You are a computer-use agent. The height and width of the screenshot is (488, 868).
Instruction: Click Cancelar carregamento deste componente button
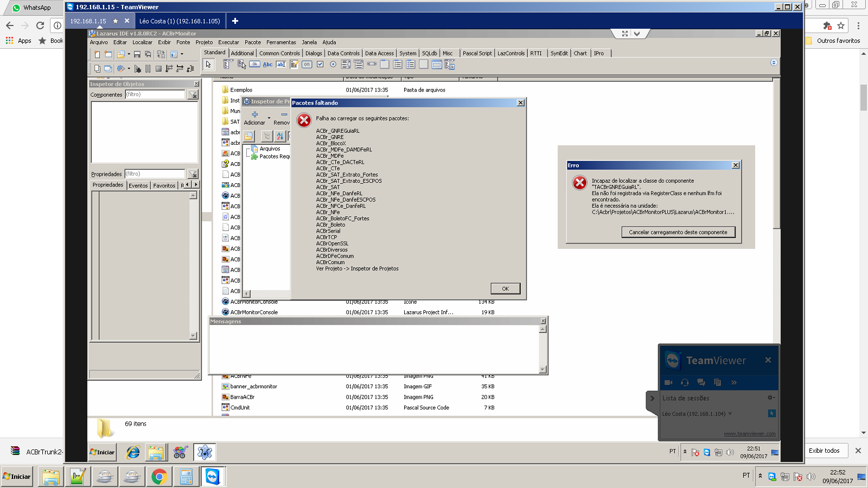click(x=678, y=232)
